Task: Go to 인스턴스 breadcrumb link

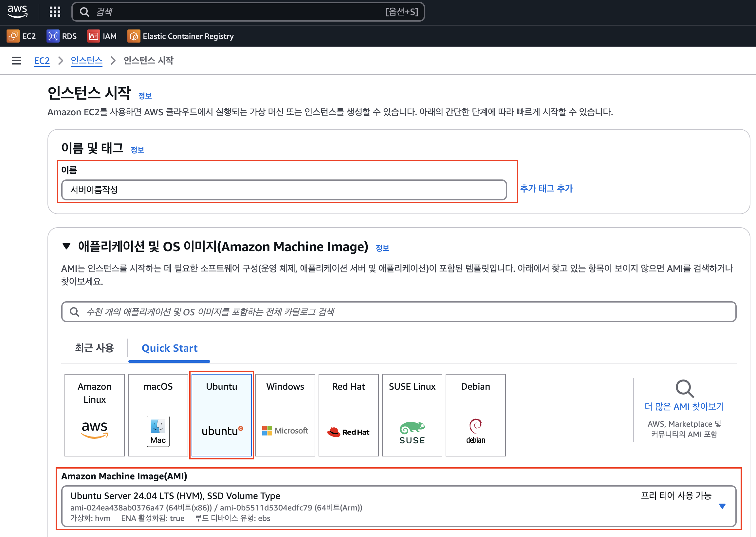Action: (87, 61)
